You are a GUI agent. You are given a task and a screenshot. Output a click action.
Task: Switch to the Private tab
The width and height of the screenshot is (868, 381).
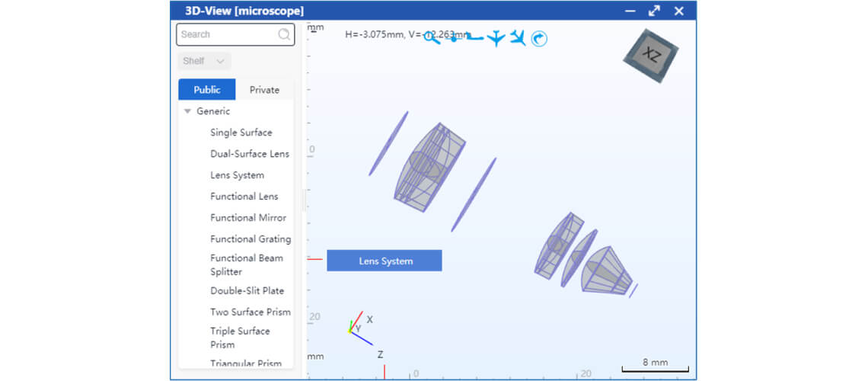click(x=264, y=90)
